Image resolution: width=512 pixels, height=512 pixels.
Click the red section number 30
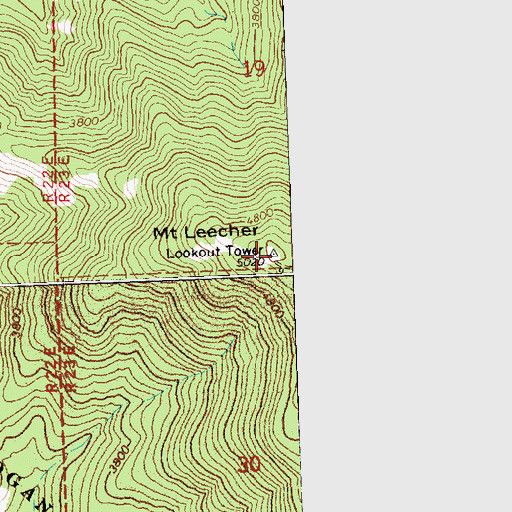point(249,464)
